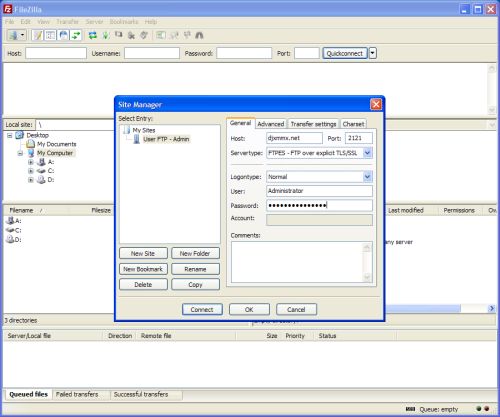Click OK in Site Manager
500x417 pixels.
point(249,309)
